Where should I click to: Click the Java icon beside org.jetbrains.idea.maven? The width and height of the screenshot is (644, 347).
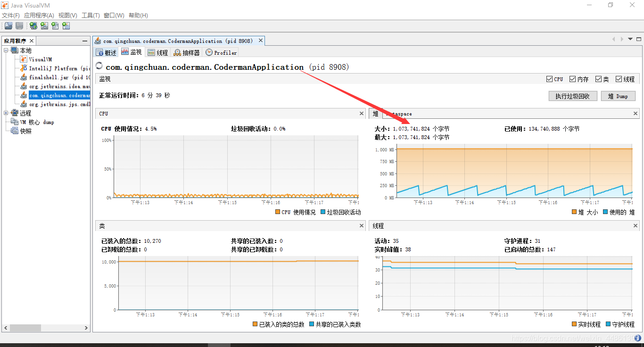24,86
